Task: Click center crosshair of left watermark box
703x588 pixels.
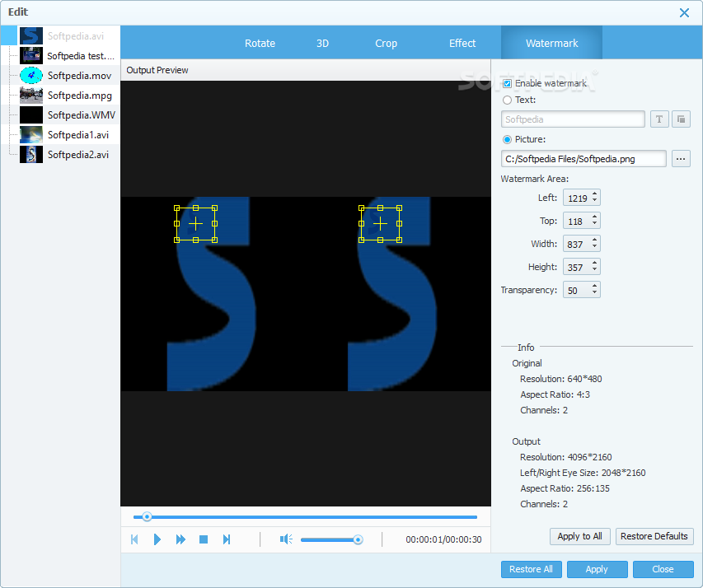Action: point(196,224)
